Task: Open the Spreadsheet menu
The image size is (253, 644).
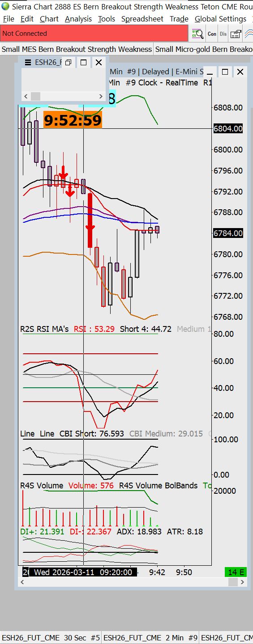Action: [142, 19]
